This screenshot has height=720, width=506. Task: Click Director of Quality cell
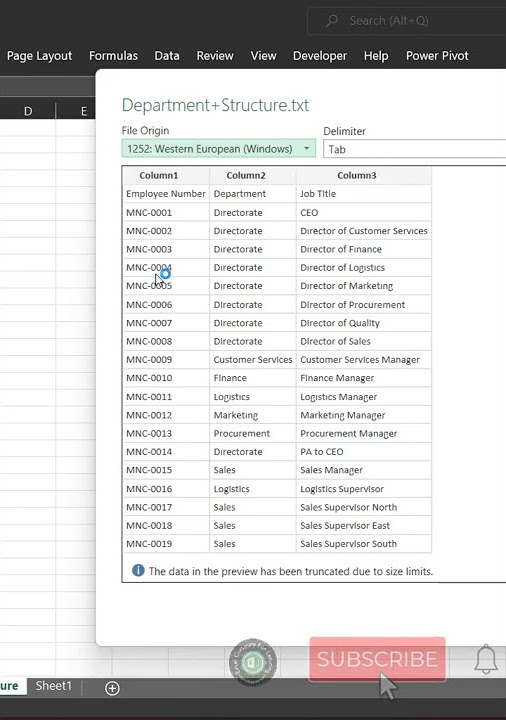(364, 323)
